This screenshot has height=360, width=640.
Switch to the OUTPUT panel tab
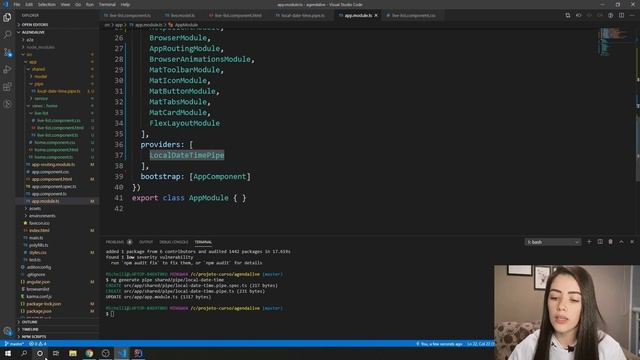tap(146, 242)
